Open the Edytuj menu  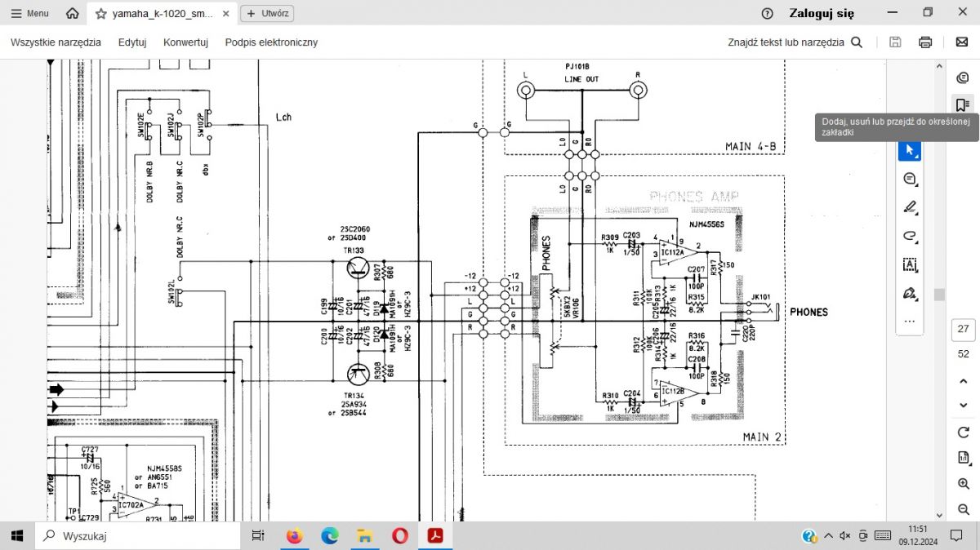click(132, 42)
